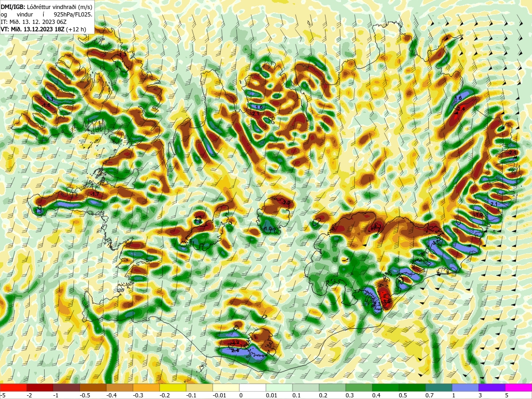Select the green swatch between 0.4 and 0.5
This screenshot has width=532, height=399.
[385, 387]
